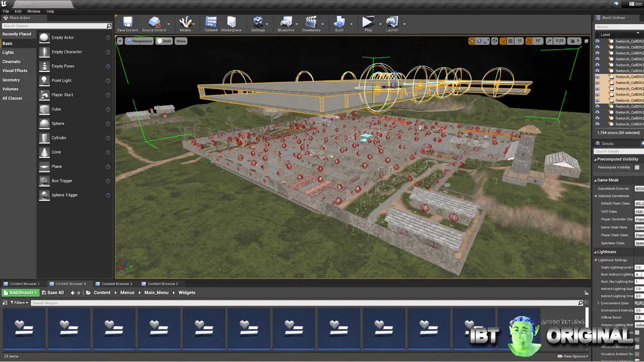Select the Geometry category in Place Actors
Screen dimensions: 644x362
click(x=11, y=80)
